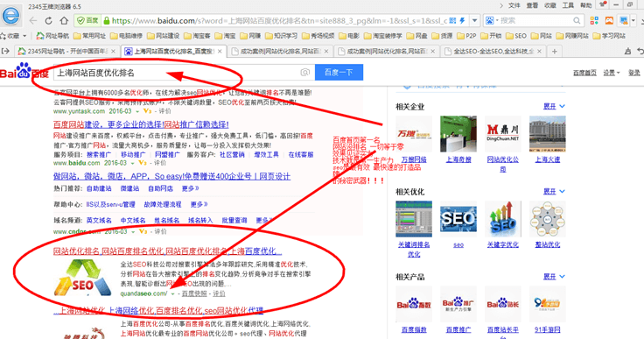Open the 电脑维修 bookmark folder
This screenshot has height=339, width=644.
pyautogui.click(x=127, y=36)
